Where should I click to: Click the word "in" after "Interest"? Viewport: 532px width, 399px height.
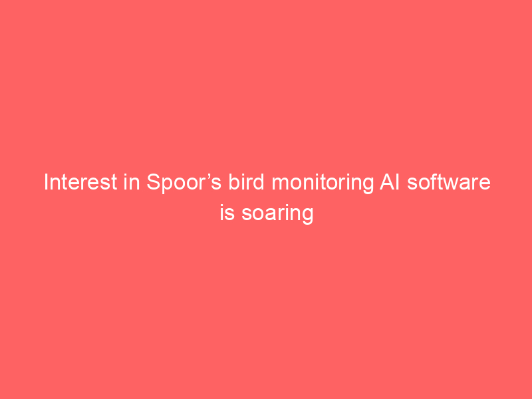[x=132, y=182]
